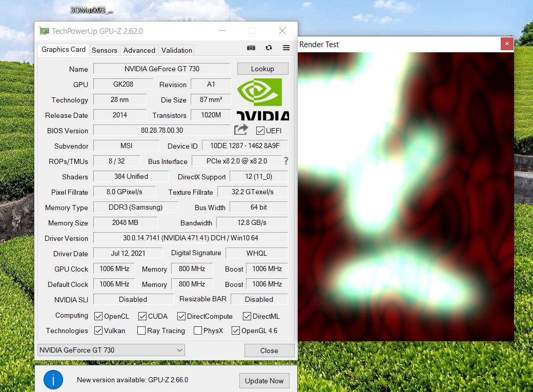
Task: Click the DirectX Support 12 (11_0) value
Action: 259,176
